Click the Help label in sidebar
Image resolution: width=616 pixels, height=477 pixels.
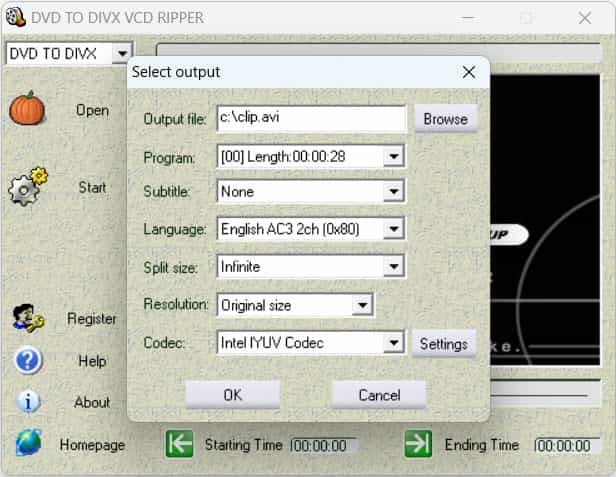click(x=92, y=361)
